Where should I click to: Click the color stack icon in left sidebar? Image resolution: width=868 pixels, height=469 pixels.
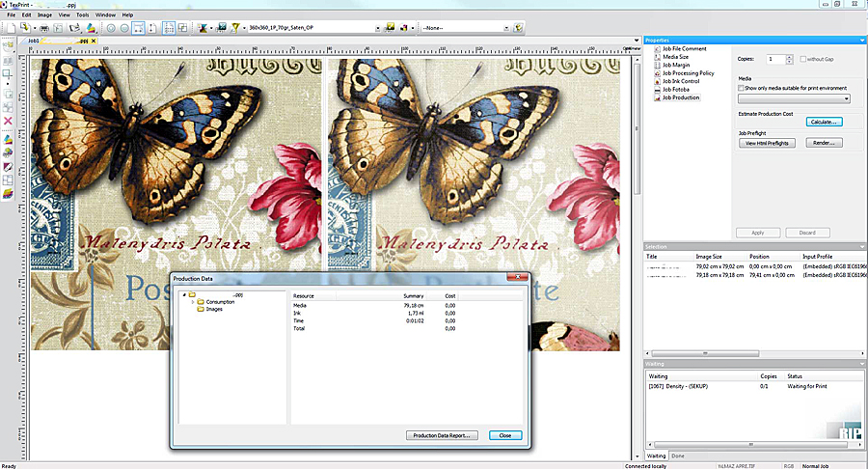pyautogui.click(x=8, y=140)
